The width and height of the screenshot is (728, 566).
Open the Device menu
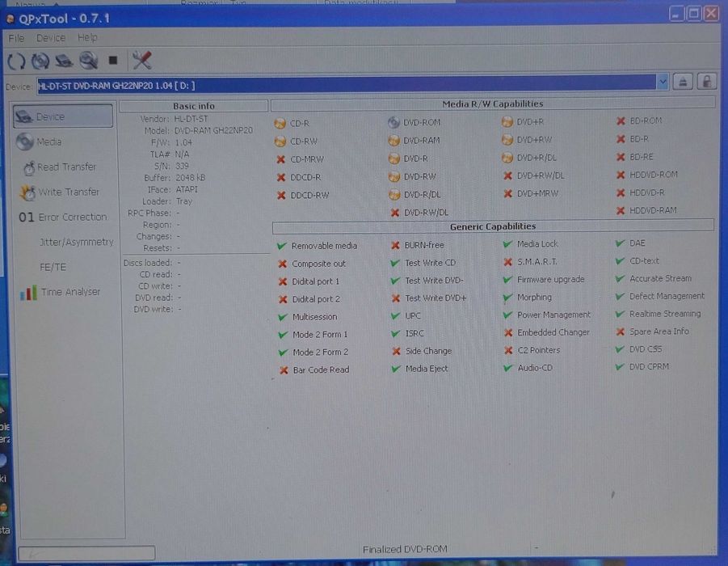pyautogui.click(x=51, y=38)
